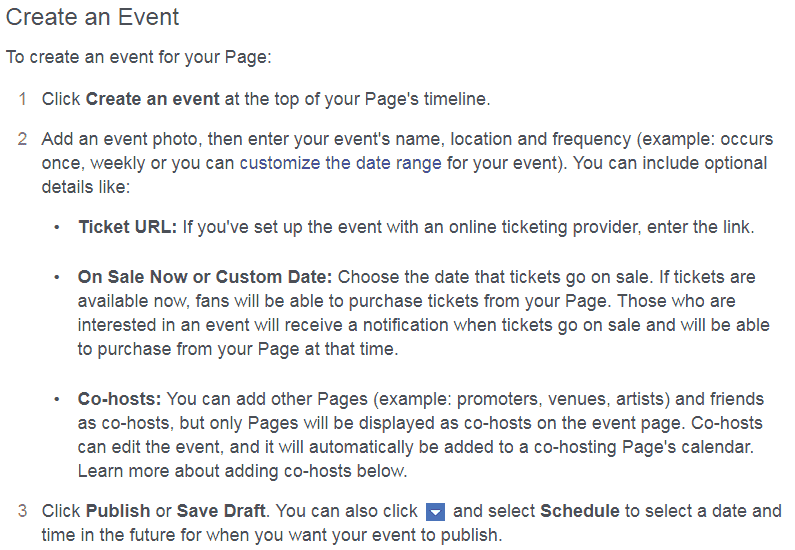Click the step number 2 marker

click(x=22, y=139)
